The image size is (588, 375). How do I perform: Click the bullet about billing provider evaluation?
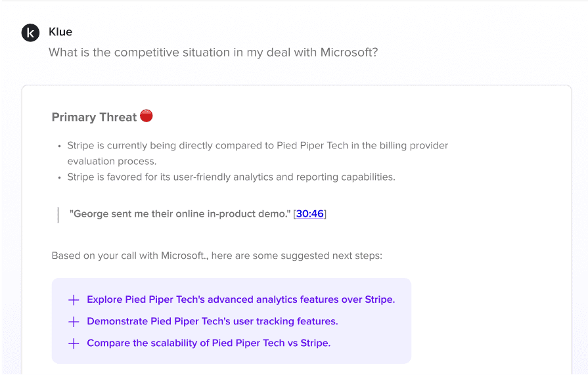[258, 145]
